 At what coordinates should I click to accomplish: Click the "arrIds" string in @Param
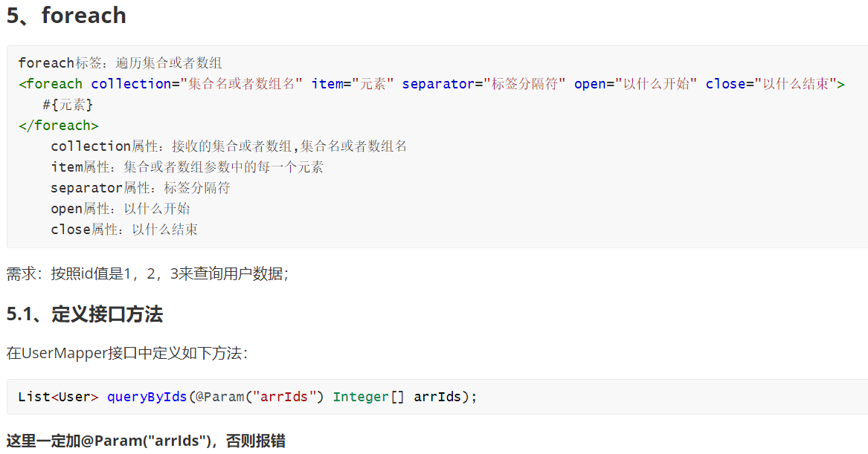tap(284, 397)
